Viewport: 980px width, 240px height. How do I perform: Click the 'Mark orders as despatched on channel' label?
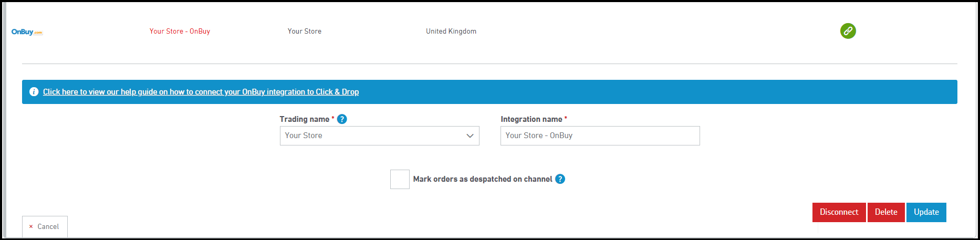[x=482, y=179]
